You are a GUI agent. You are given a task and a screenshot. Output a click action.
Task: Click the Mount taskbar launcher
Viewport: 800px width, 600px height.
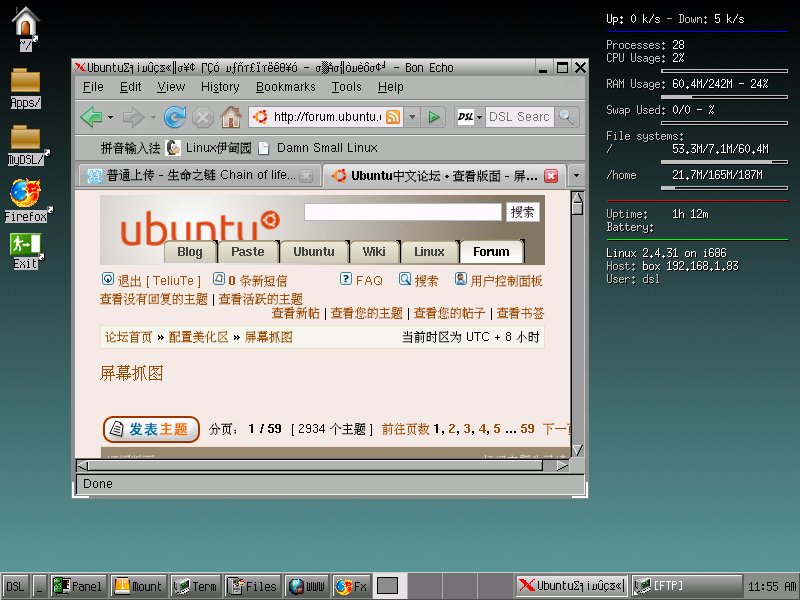[x=138, y=586]
